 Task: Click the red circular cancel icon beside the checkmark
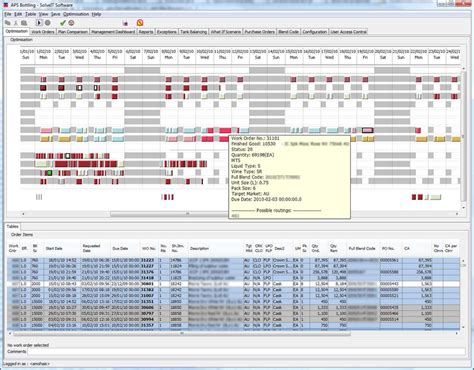71,23
